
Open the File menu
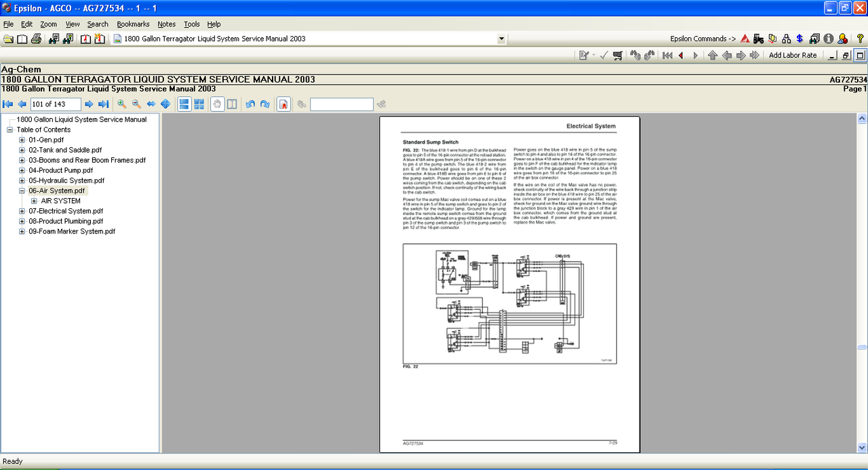click(8, 24)
